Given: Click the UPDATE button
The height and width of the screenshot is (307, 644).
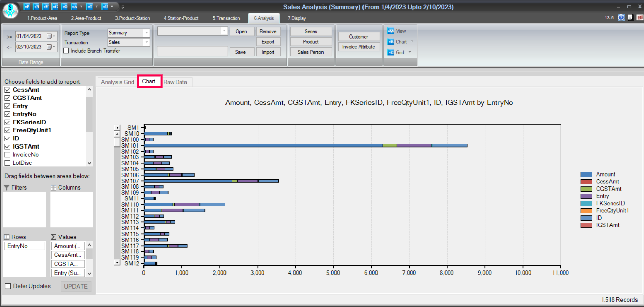Looking at the screenshot, I should [76, 286].
